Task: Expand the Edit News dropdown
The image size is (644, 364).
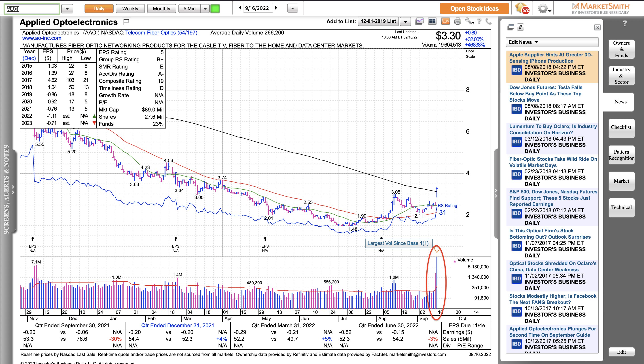Action: click(x=523, y=42)
